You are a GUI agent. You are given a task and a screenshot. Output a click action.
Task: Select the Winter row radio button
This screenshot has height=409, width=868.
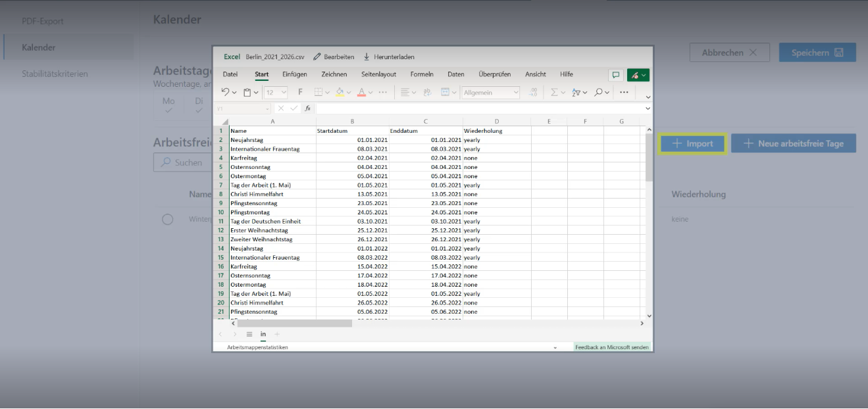[168, 219]
